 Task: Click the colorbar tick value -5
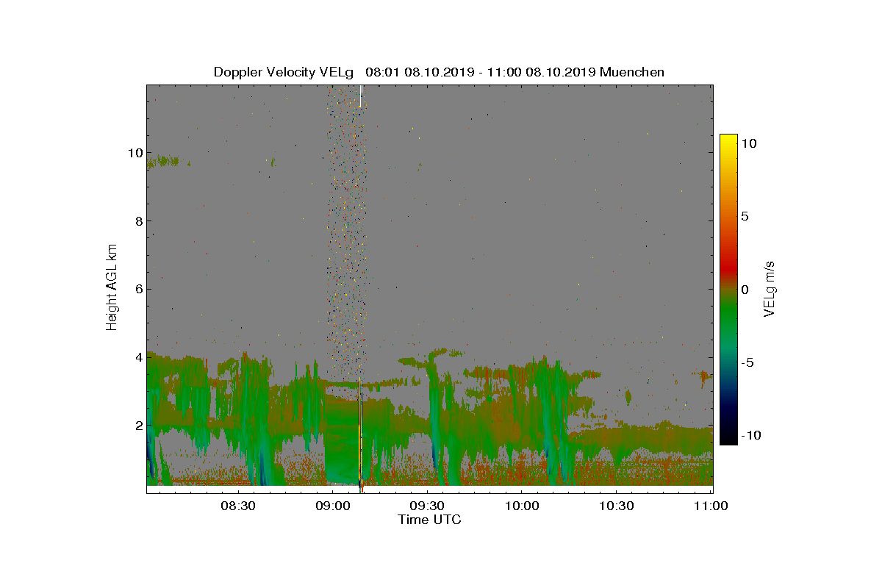click(x=747, y=362)
